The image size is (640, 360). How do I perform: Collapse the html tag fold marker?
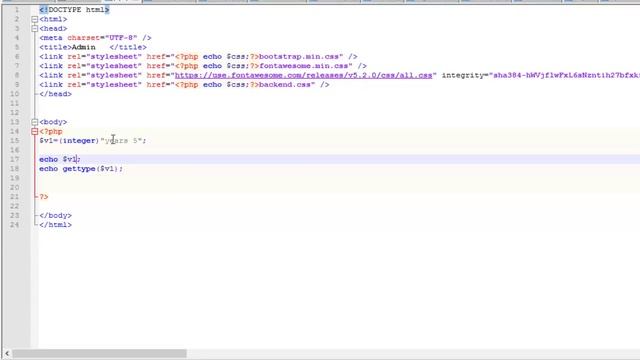[35, 19]
